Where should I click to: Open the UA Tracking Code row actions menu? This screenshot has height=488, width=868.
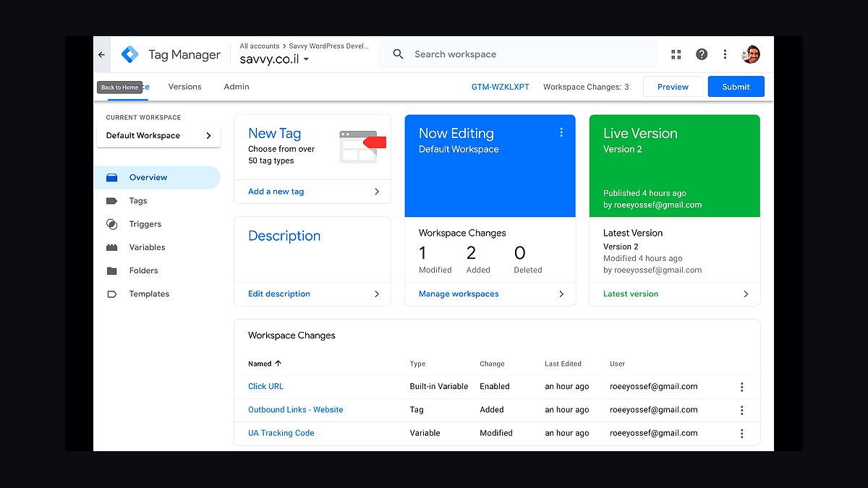coord(741,433)
